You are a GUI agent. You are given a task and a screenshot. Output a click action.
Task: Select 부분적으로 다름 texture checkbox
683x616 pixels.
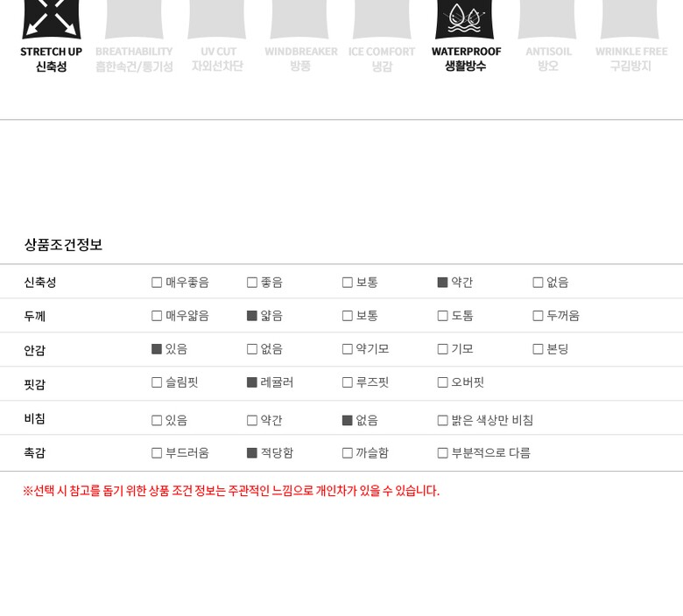[443, 453]
